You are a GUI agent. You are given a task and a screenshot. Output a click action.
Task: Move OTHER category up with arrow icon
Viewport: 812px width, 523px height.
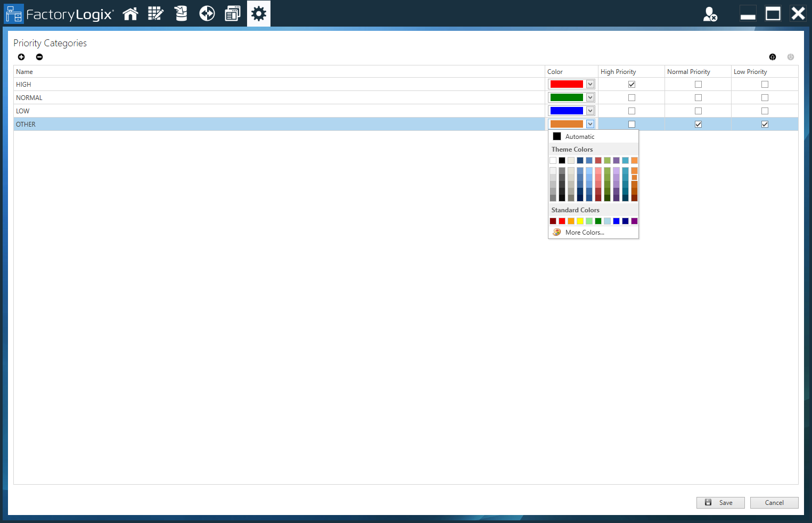772,57
